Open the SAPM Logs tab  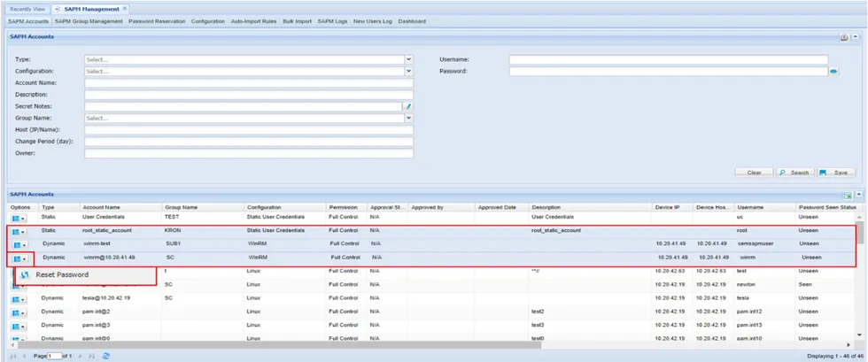(x=332, y=21)
